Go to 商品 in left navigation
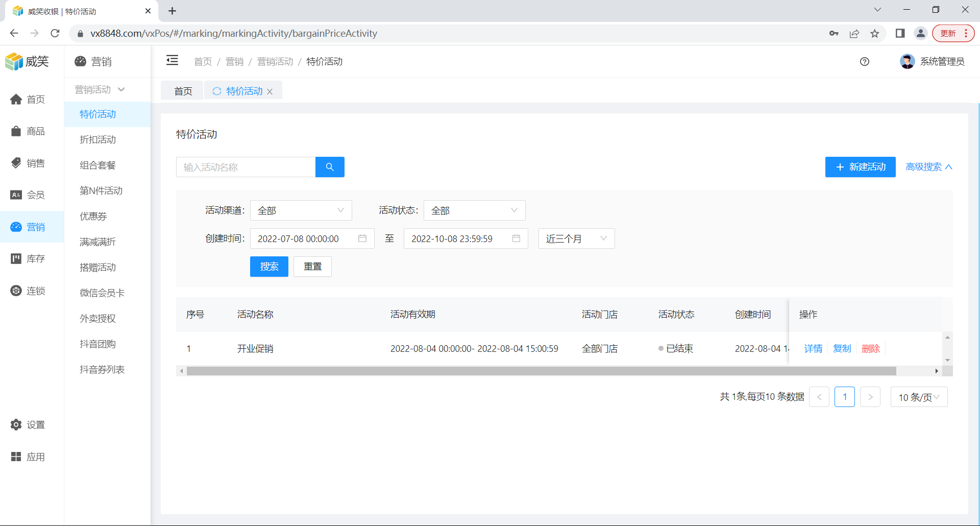Viewport: 980px width, 526px height. point(29,131)
